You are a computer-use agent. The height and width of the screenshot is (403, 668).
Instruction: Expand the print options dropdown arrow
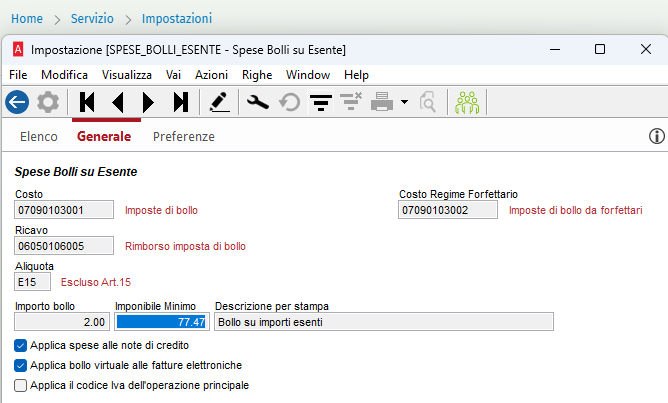pos(404,102)
